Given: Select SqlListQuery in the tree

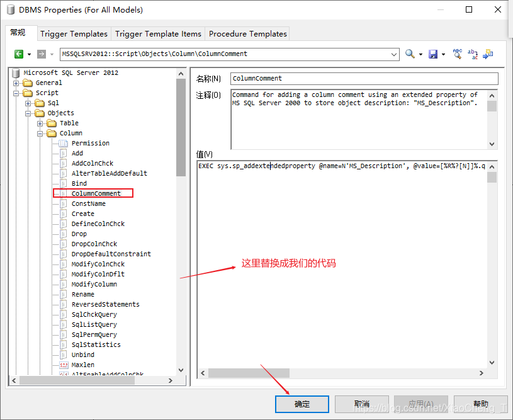Looking at the screenshot, I should point(94,324).
